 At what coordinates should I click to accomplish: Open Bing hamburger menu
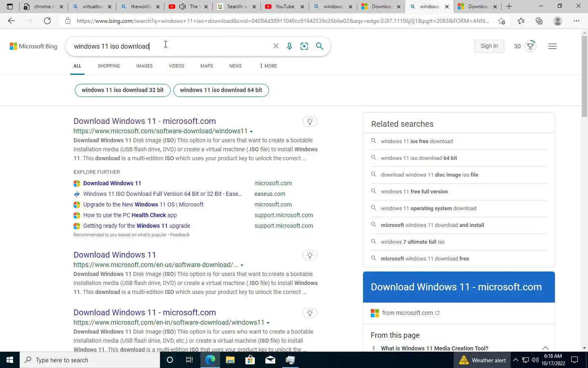[x=552, y=46]
